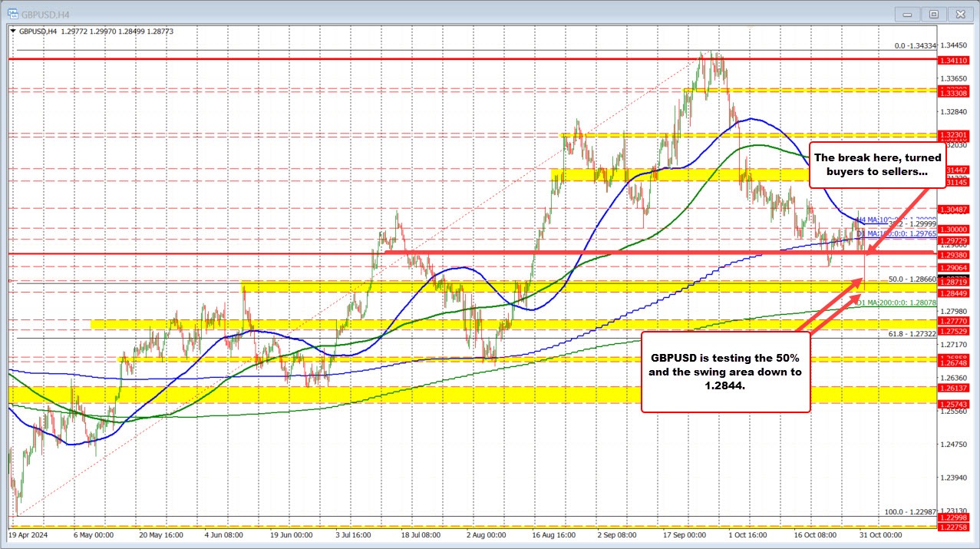Click the red 1.34110 resistance price marker
Viewport: 980px width, 549px height.
pyautogui.click(x=956, y=59)
